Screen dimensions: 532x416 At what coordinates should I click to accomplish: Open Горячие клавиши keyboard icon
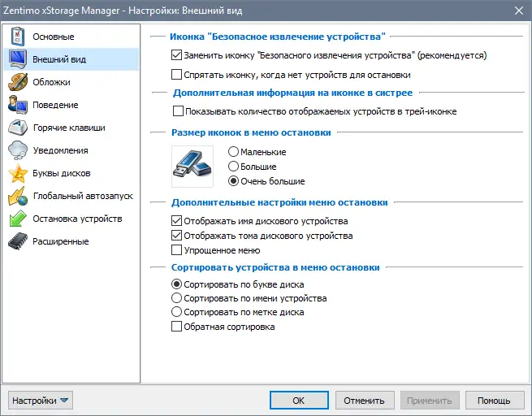(17, 128)
